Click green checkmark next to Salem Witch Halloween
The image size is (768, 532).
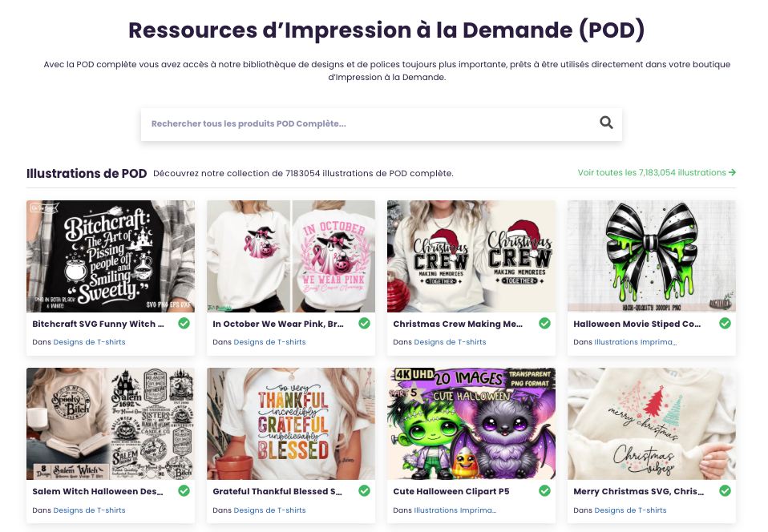(x=184, y=491)
